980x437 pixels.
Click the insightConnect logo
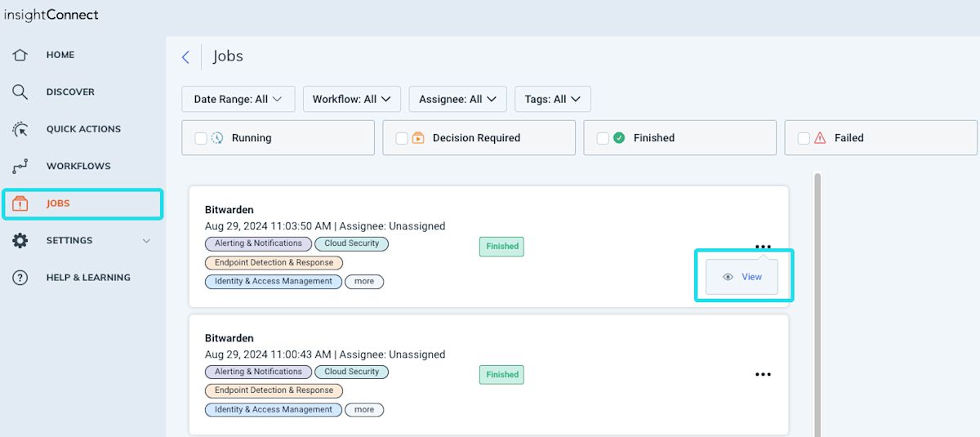(51, 15)
